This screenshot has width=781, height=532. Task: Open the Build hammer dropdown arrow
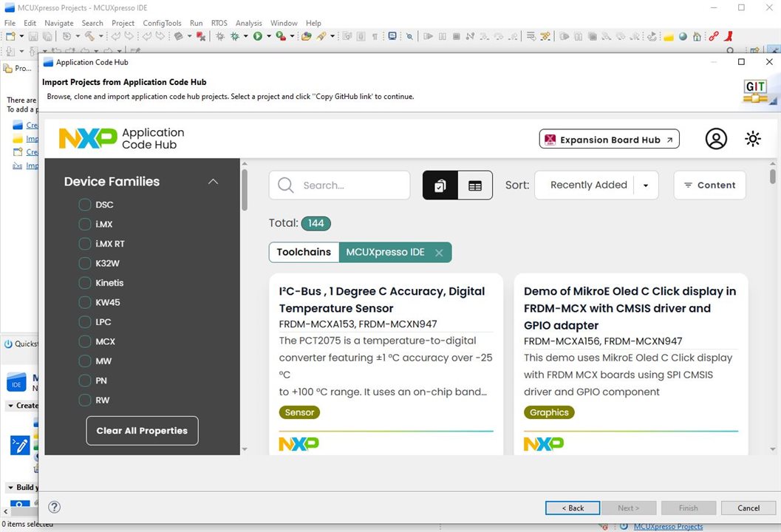tap(100, 36)
